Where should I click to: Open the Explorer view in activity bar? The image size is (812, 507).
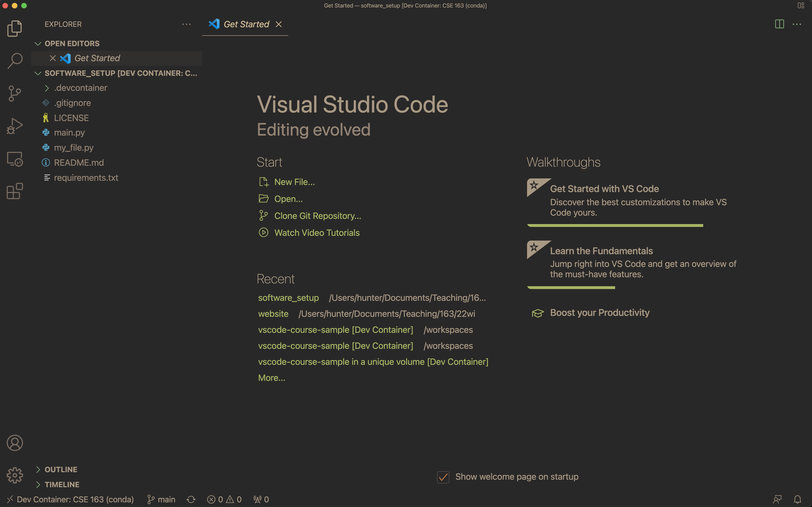pyautogui.click(x=15, y=28)
